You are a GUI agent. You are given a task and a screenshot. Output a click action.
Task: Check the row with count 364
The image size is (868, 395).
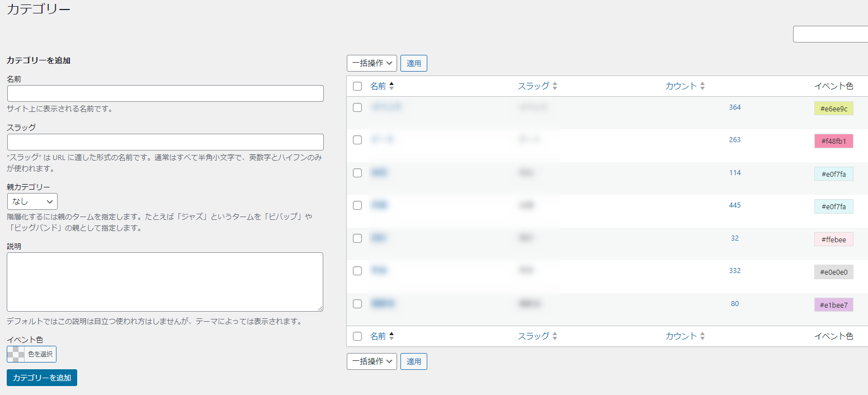click(357, 107)
